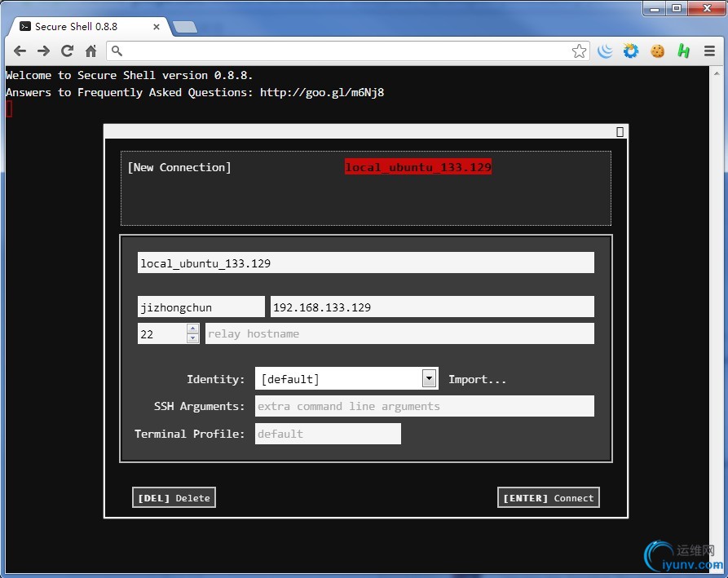Screen dimensions: 728x578
Task: Click the relay hostname field
Action: click(x=399, y=333)
